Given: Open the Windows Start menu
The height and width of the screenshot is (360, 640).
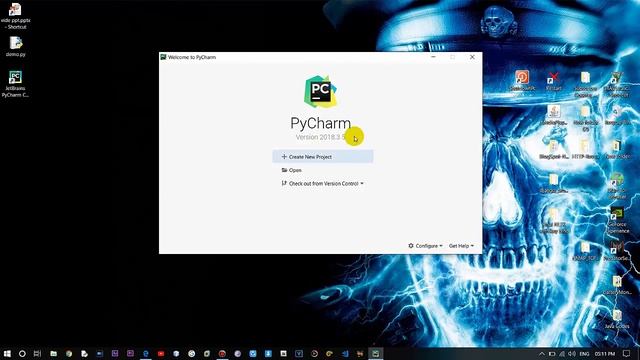Looking at the screenshot, I should click(7, 353).
